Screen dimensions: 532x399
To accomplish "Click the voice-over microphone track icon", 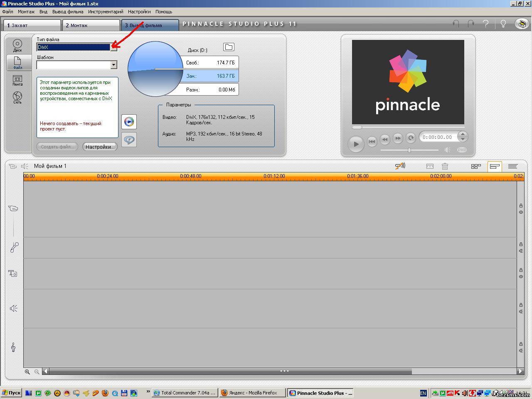I will pyautogui.click(x=14, y=247).
